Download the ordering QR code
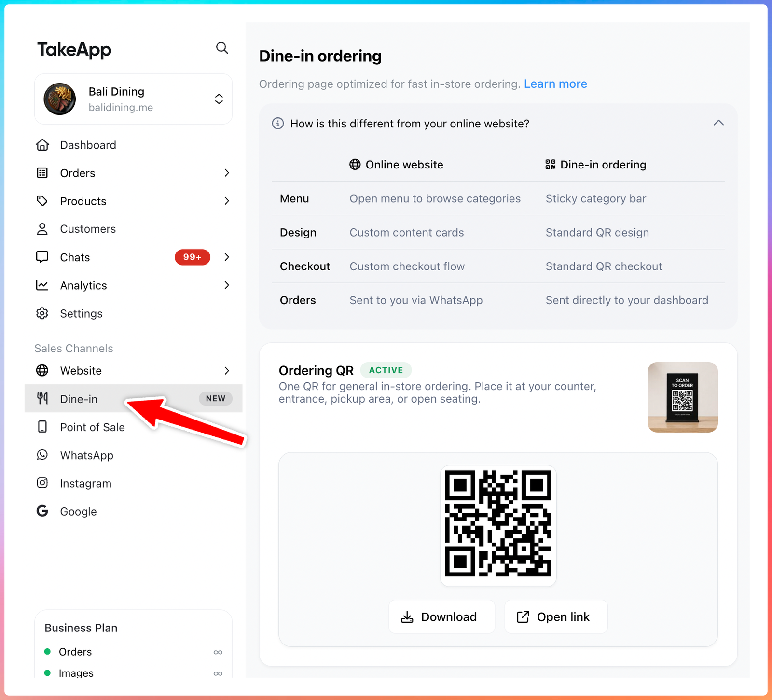 pos(442,616)
